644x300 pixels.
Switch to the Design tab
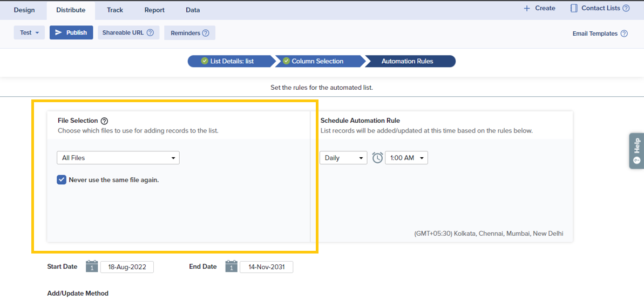(24, 10)
